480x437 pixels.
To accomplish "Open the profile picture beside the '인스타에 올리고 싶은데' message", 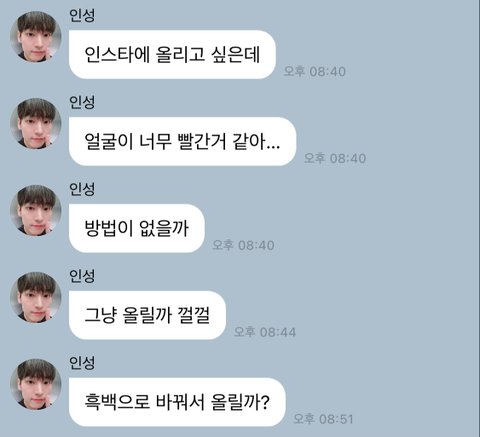I will pyautogui.click(x=36, y=37).
